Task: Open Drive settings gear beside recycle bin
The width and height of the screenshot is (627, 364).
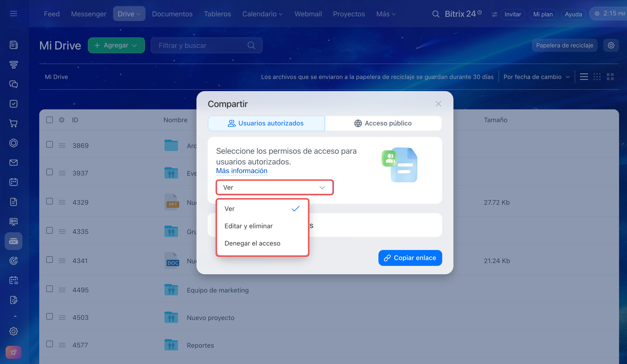Action: click(611, 45)
